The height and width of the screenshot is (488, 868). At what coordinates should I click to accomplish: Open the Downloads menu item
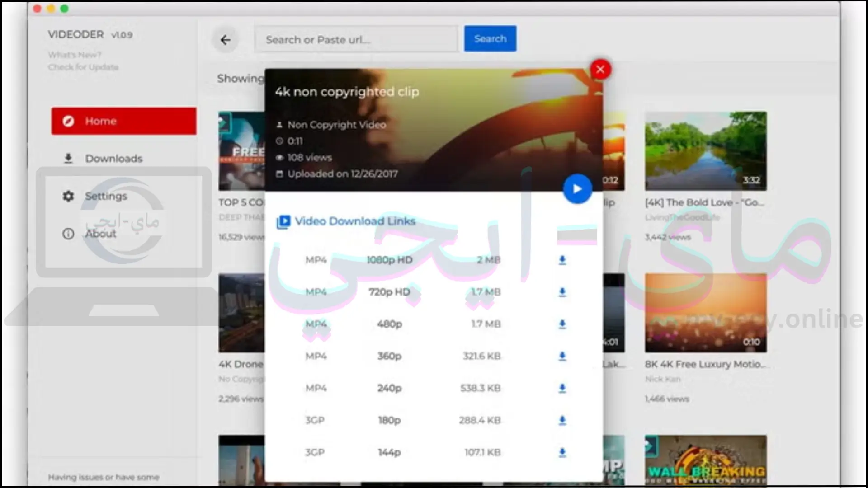coord(124,159)
